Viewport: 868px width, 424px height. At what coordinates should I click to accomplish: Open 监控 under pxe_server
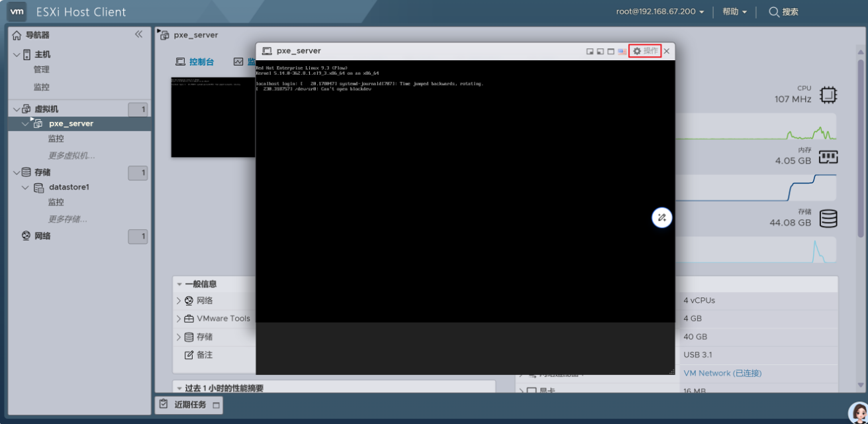point(56,139)
